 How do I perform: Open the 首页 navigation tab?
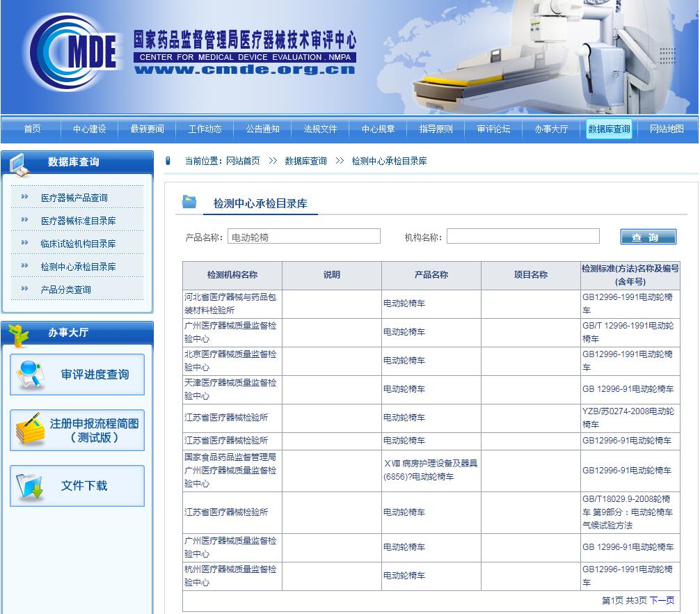(x=32, y=129)
